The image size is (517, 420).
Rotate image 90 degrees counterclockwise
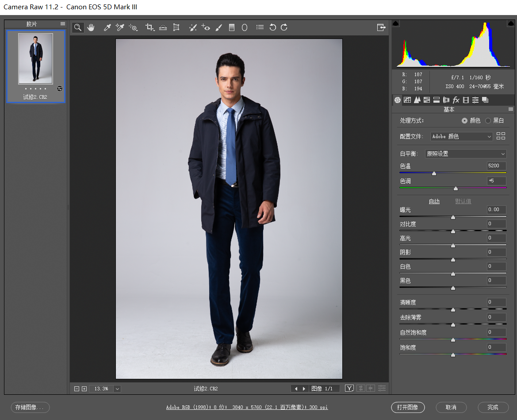click(272, 27)
